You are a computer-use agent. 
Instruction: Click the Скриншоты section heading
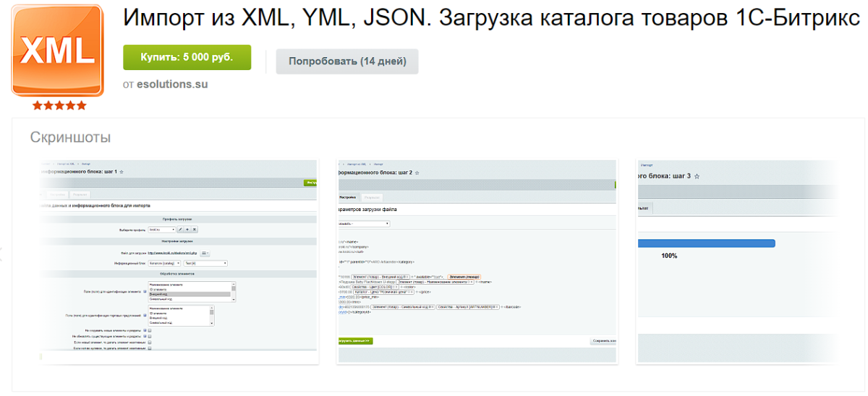pos(70,137)
